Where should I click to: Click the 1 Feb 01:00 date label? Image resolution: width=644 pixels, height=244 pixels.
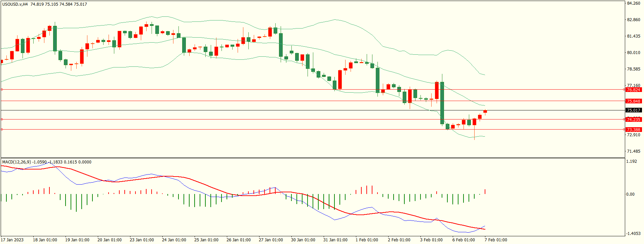[367, 240]
